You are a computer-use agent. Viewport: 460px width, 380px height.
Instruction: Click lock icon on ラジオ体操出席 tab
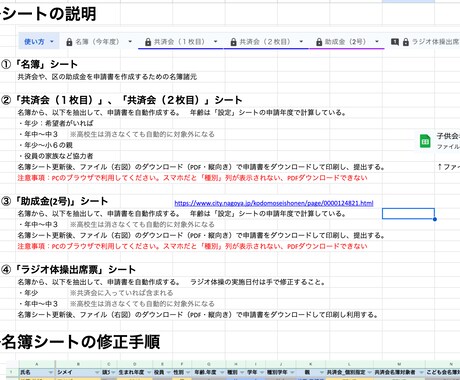(x=406, y=42)
